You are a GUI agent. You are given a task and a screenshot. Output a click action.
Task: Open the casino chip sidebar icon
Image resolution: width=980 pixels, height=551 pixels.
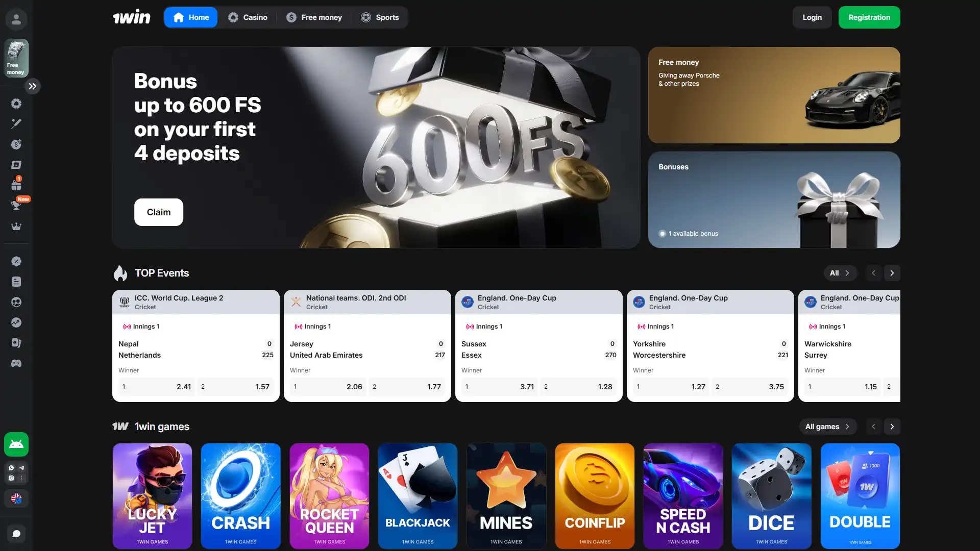pos(16,104)
